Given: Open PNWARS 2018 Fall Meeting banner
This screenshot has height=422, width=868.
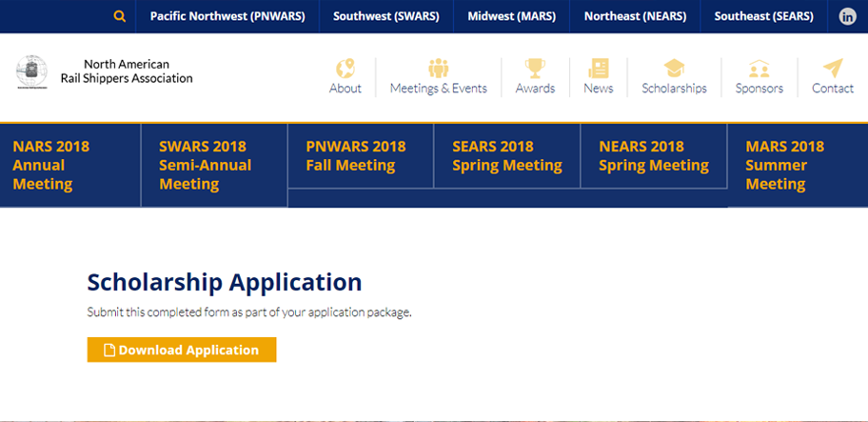Looking at the screenshot, I should click(361, 155).
